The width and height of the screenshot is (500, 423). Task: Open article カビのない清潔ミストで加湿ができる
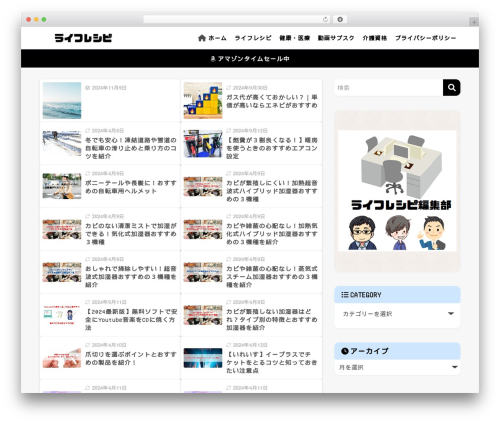[x=131, y=234]
